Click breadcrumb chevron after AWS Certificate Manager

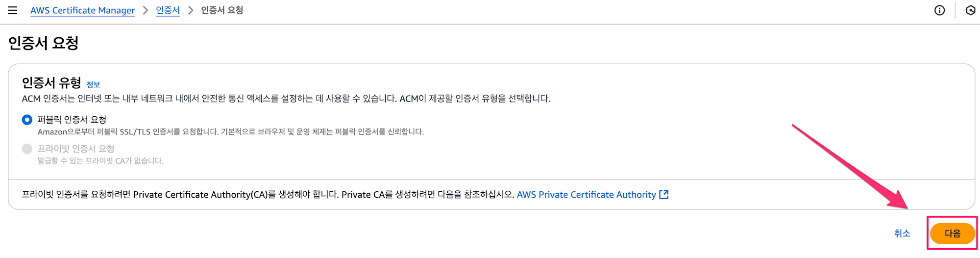[145, 10]
